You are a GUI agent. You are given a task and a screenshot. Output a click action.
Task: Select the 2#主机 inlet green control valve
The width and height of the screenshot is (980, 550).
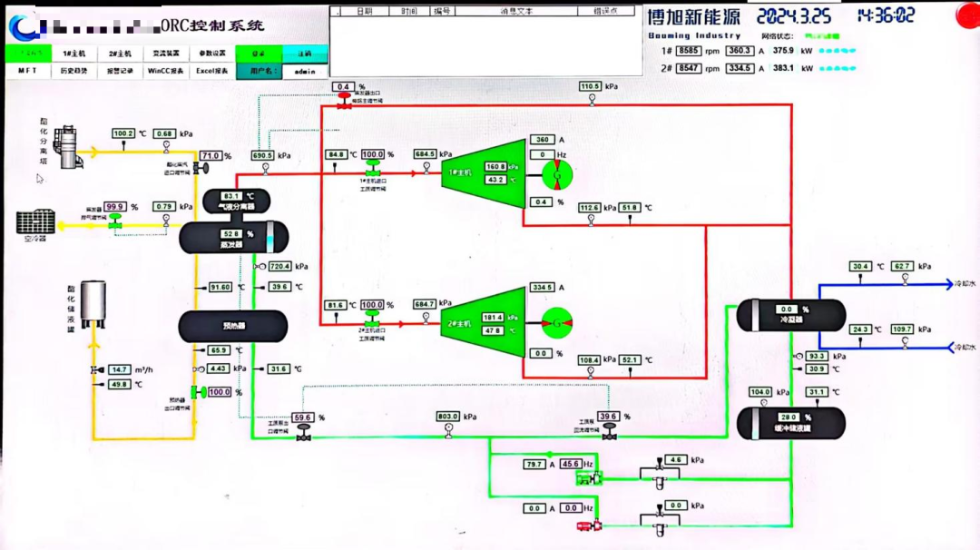(x=372, y=319)
